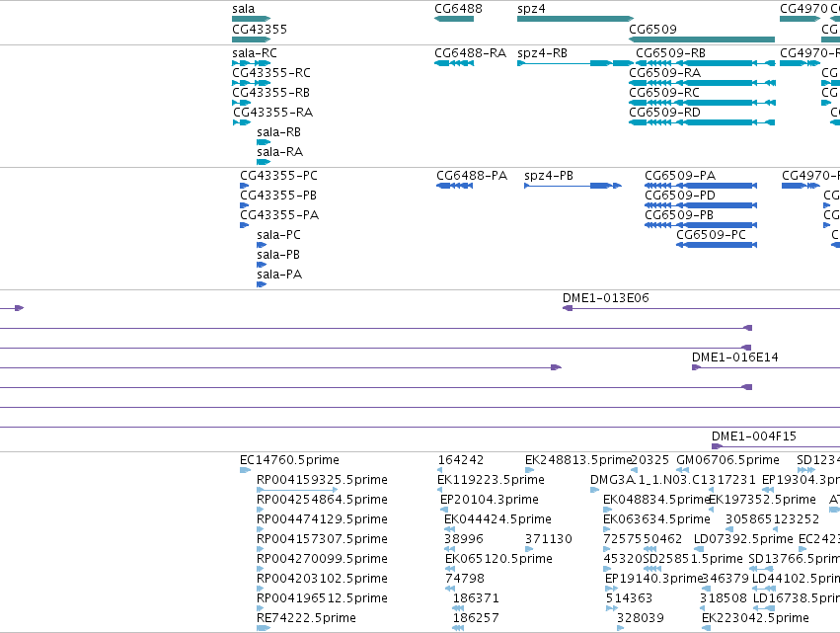Image resolution: width=840 pixels, height=633 pixels.
Task: Select the spz4-PB protein label
Action: [549, 175]
